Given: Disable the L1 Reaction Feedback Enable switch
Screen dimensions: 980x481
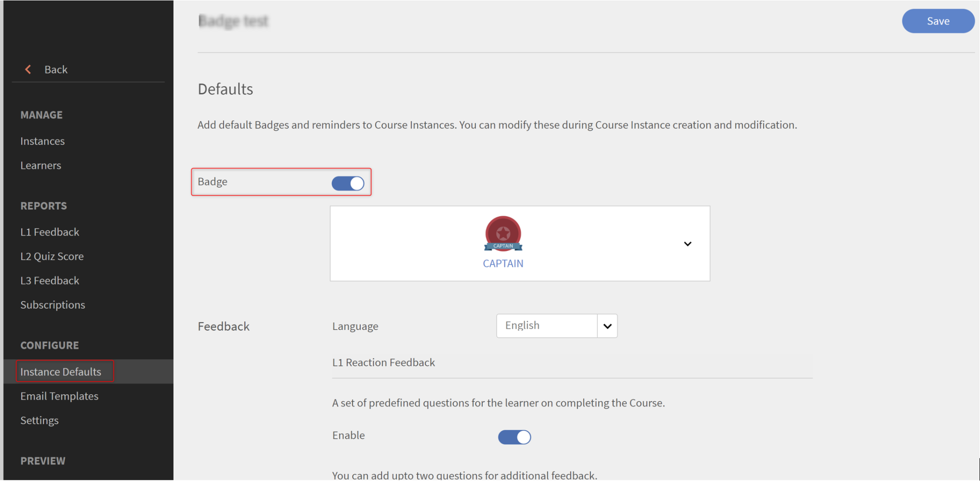Looking at the screenshot, I should click(514, 437).
